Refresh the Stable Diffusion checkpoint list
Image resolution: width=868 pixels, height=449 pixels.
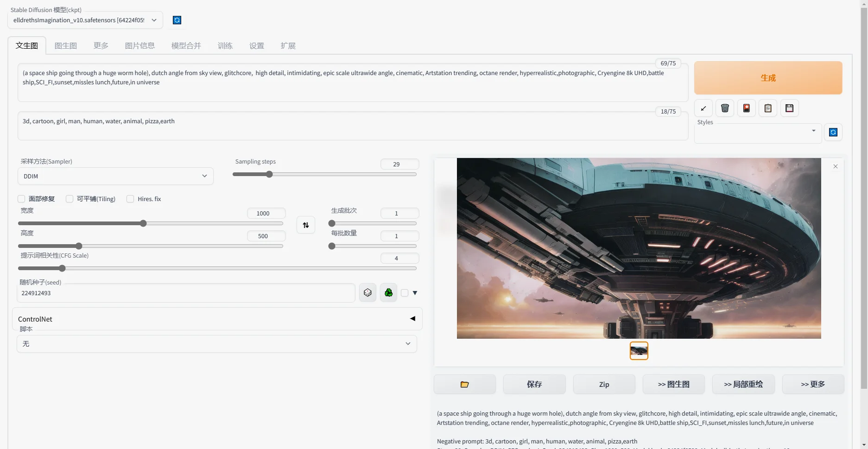tap(177, 20)
